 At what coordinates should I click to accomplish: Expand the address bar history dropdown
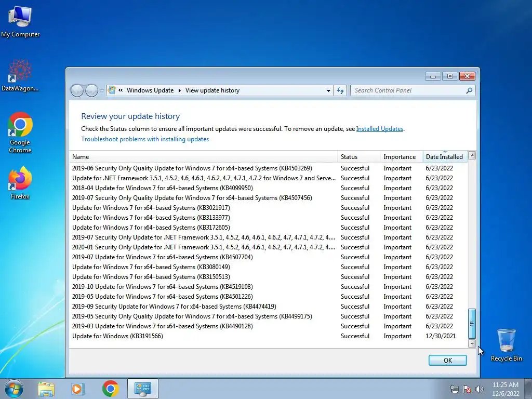[x=328, y=90]
